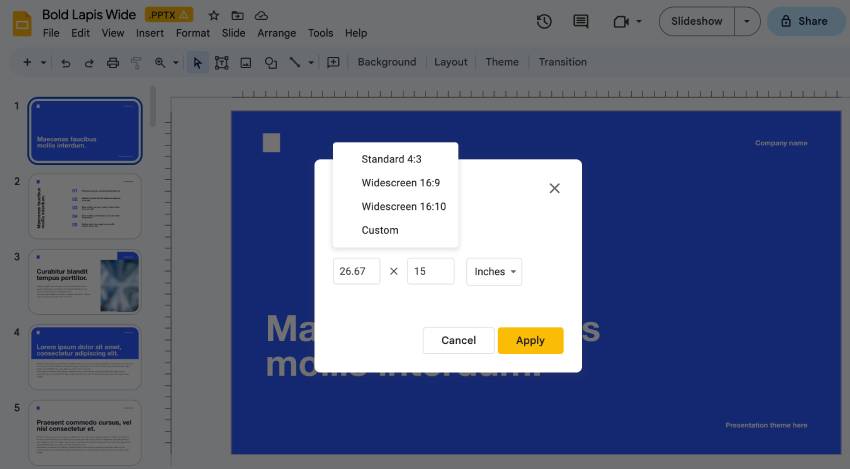Viewport: 850px width, 469px height.
Task: Click the print icon
Action: (x=113, y=63)
